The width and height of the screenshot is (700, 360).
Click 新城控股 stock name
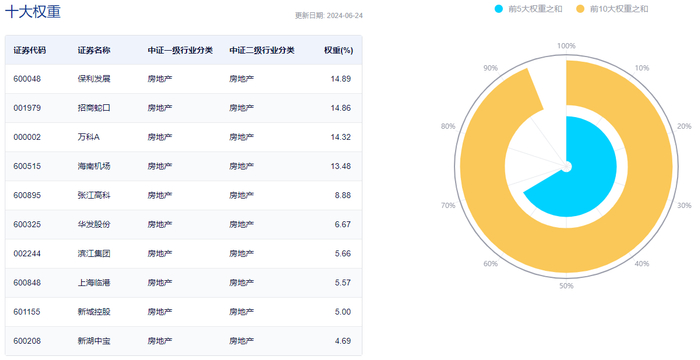[94, 312]
